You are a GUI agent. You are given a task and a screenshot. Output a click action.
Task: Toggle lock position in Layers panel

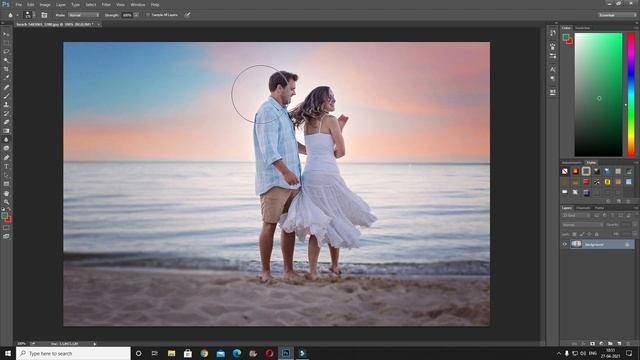(x=589, y=234)
